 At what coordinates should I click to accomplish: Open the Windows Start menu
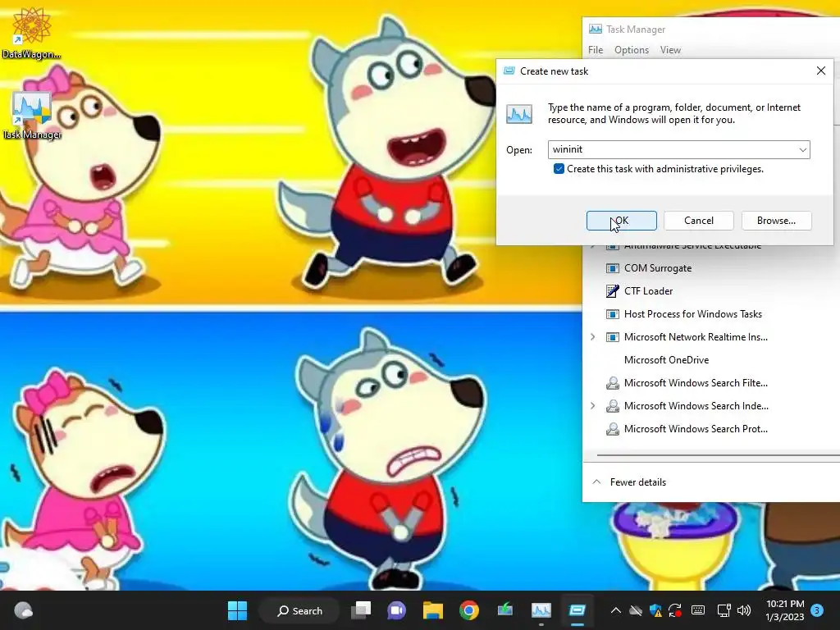point(237,610)
